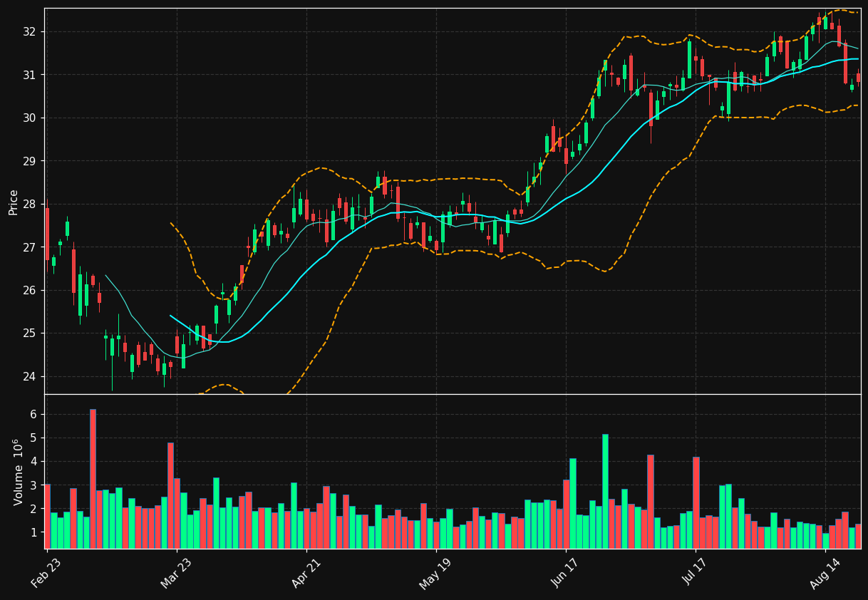The width and height of the screenshot is (868, 600).
Task: Click the volume axis label 5
Action: [x=34, y=438]
